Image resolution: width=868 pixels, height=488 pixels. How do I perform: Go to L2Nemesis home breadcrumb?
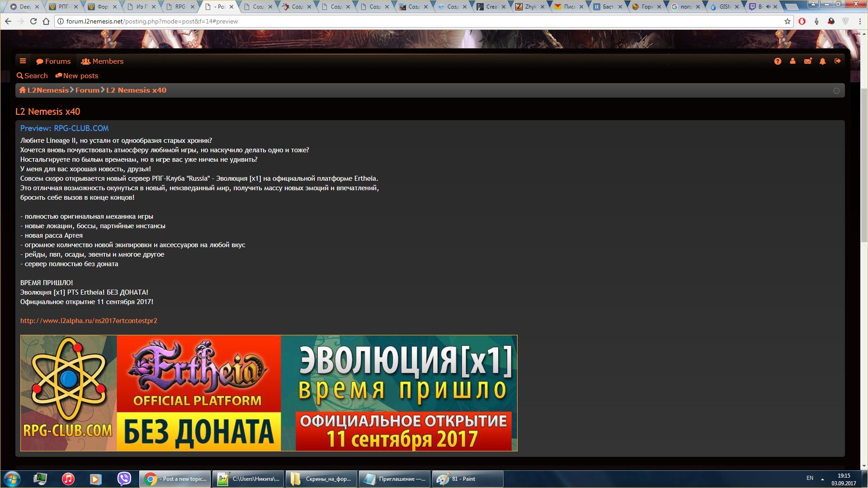point(44,90)
